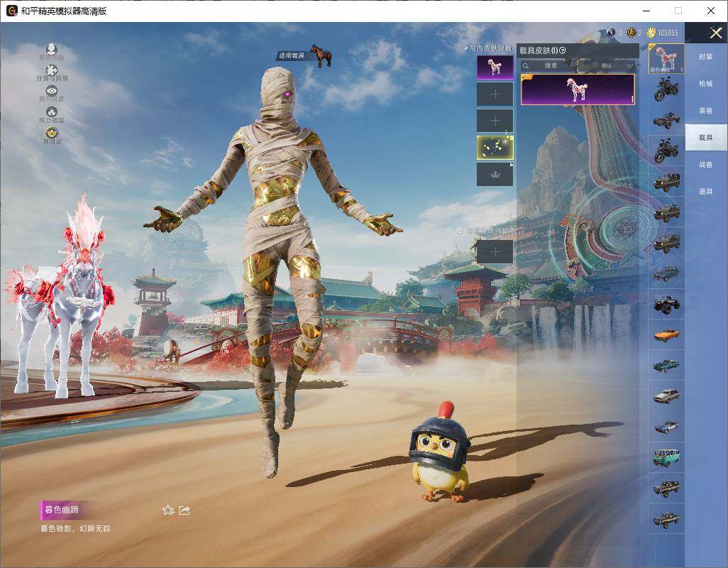This screenshot has height=568, width=728.
Task: Switch to the 时装 tab
Action: (x=706, y=57)
